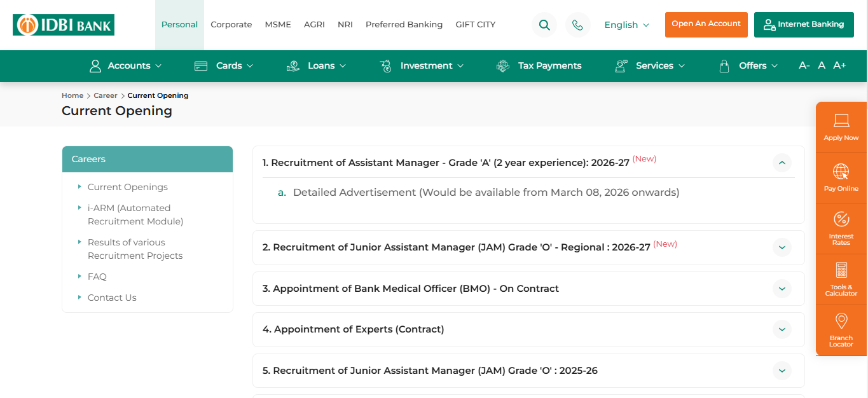Image resolution: width=868 pixels, height=398 pixels.
Task: Open Apply Now laptop icon
Action: point(841,121)
